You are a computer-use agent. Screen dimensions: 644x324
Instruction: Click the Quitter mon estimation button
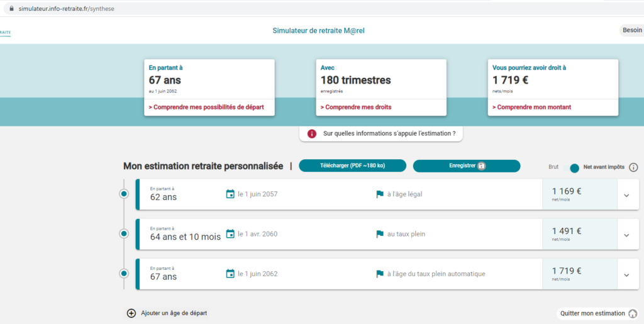coord(598,313)
